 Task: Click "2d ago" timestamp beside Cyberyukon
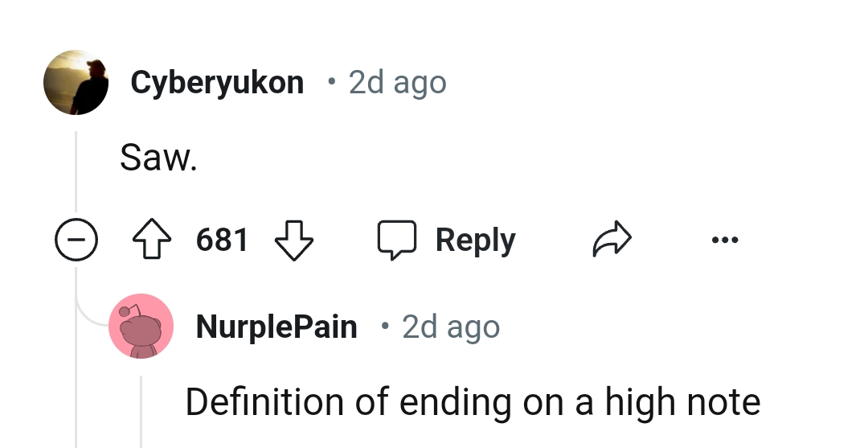(x=397, y=82)
